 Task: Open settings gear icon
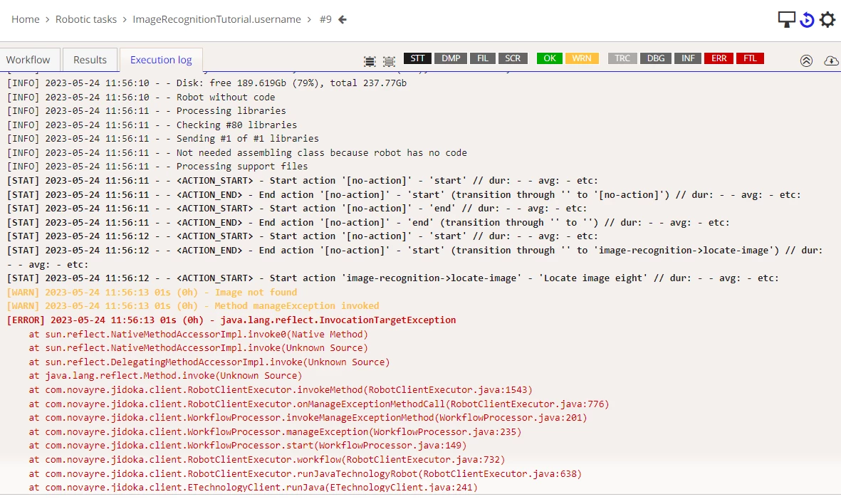pyautogui.click(x=827, y=20)
